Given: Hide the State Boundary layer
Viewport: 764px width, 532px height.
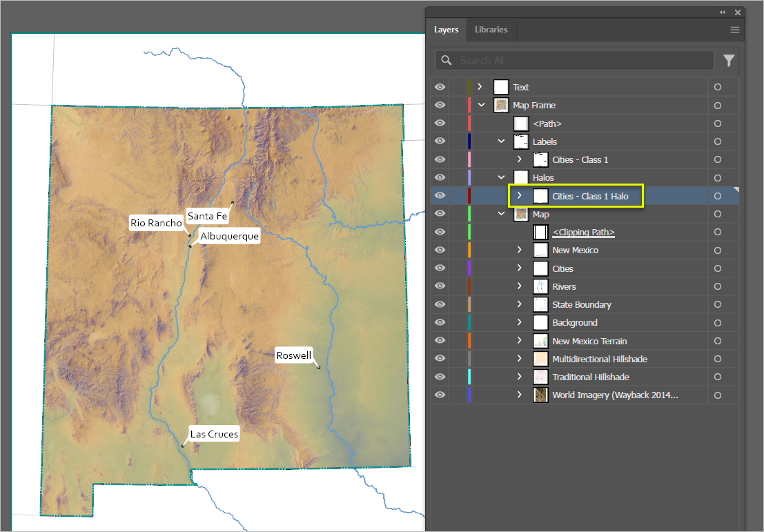Looking at the screenshot, I should tap(440, 304).
